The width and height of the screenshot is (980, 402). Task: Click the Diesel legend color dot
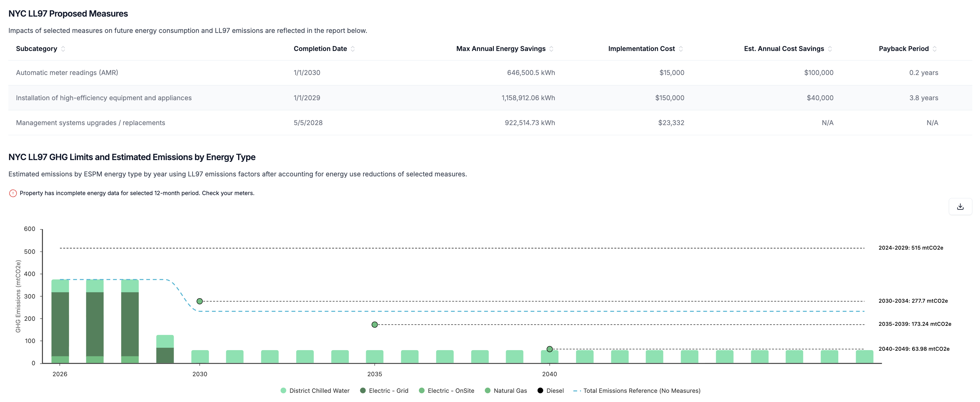[x=540, y=391]
